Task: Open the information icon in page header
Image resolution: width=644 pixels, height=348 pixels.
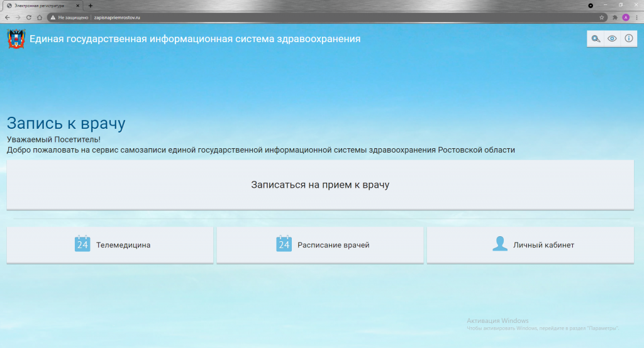Action: click(x=628, y=39)
